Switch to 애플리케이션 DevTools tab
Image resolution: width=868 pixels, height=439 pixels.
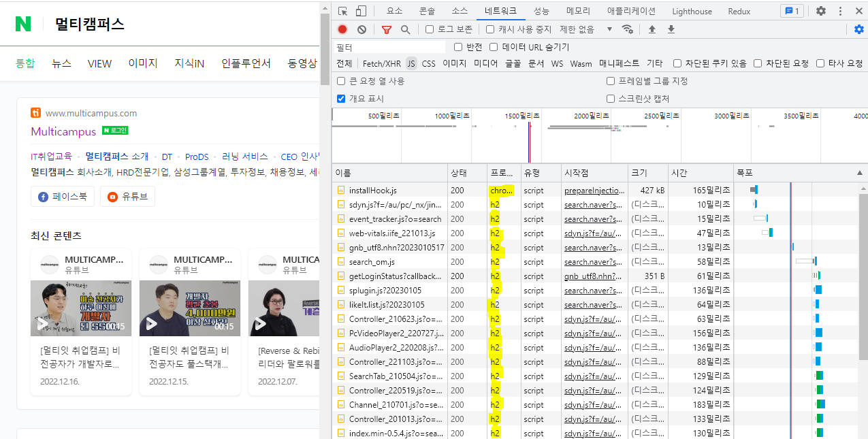(632, 11)
